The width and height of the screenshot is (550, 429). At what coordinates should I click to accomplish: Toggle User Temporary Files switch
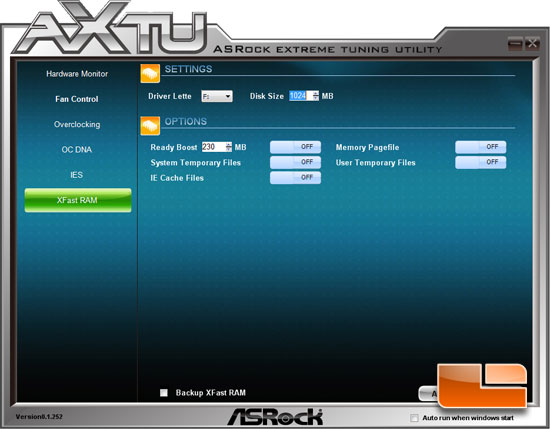pyautogui.click(x=481, y=162)
